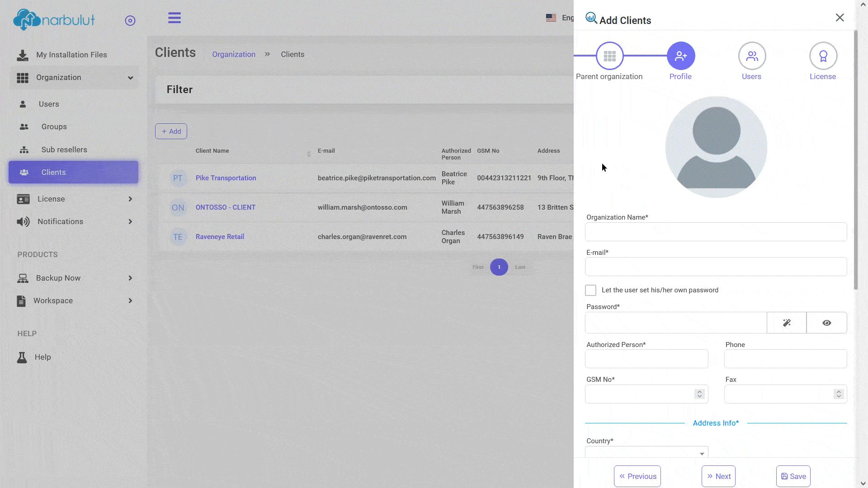
Task: Expand the Notifications submenu arrow
Action: pyautogui.click(x=130, y=222)
